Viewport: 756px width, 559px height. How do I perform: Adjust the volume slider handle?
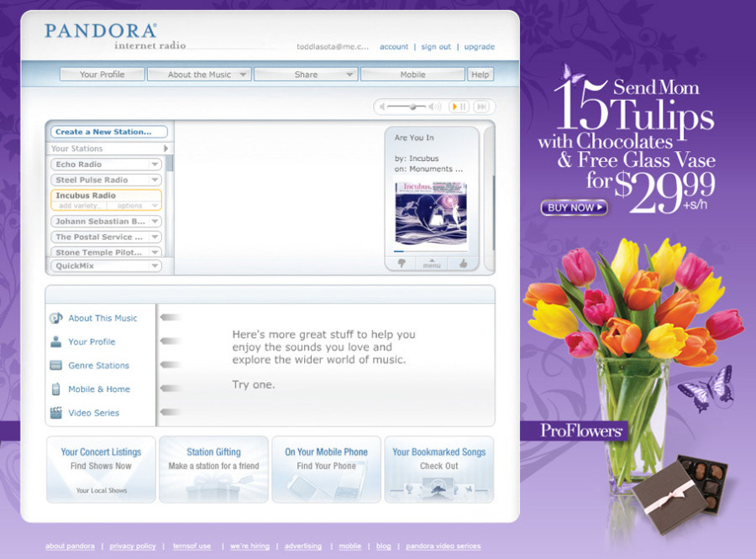click(x=412, y=107)
